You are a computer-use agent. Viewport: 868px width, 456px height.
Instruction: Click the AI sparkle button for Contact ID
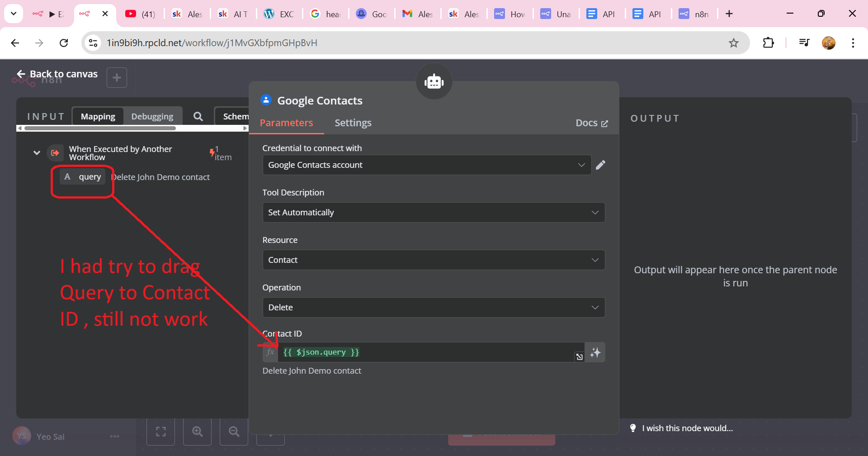point(595,352)
